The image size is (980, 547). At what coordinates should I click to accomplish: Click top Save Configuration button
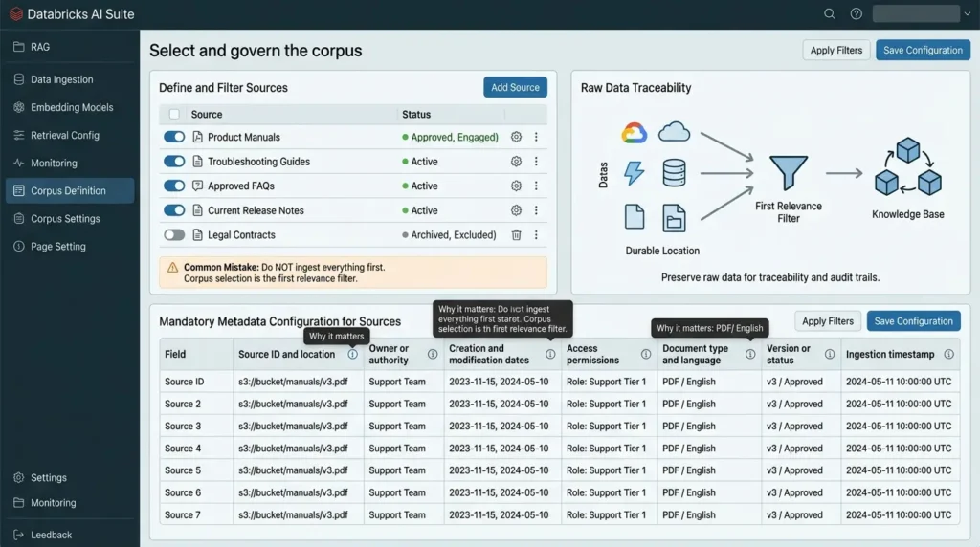923,50
